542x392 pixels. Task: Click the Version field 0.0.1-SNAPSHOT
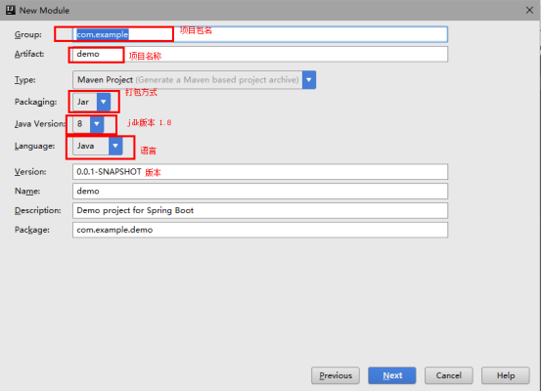260,172
